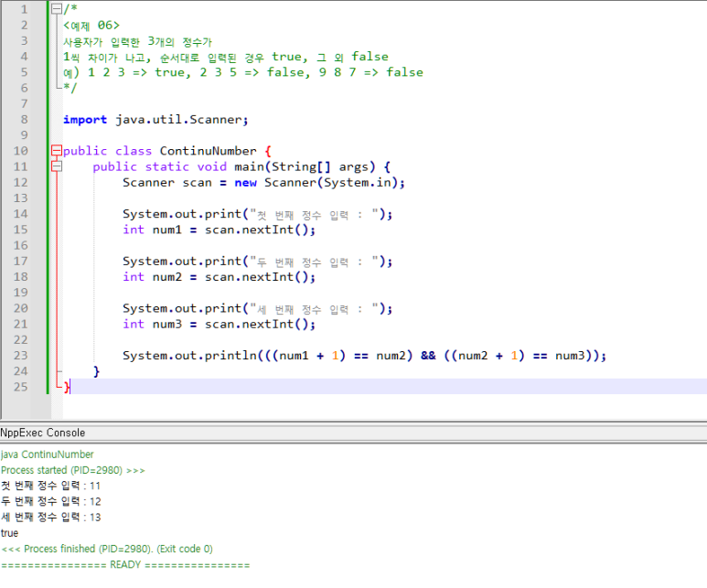
Task: Click the 'java ContinuNumber' console line
Action: pos(48,454)
